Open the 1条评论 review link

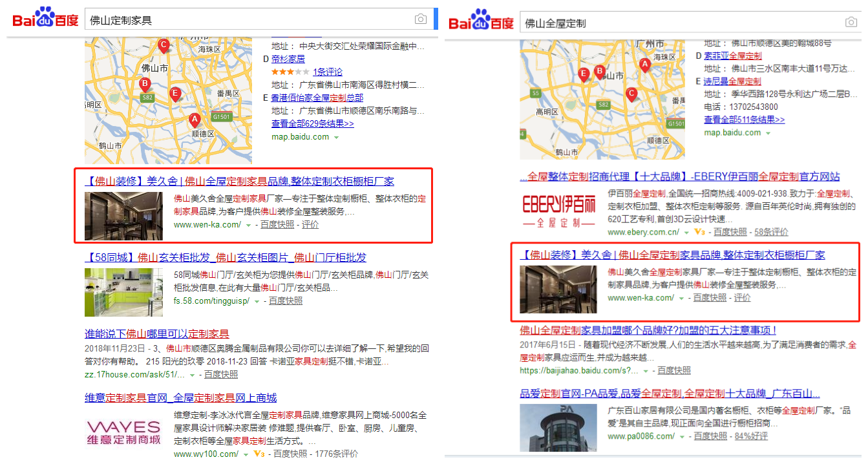tap(328, 72)
